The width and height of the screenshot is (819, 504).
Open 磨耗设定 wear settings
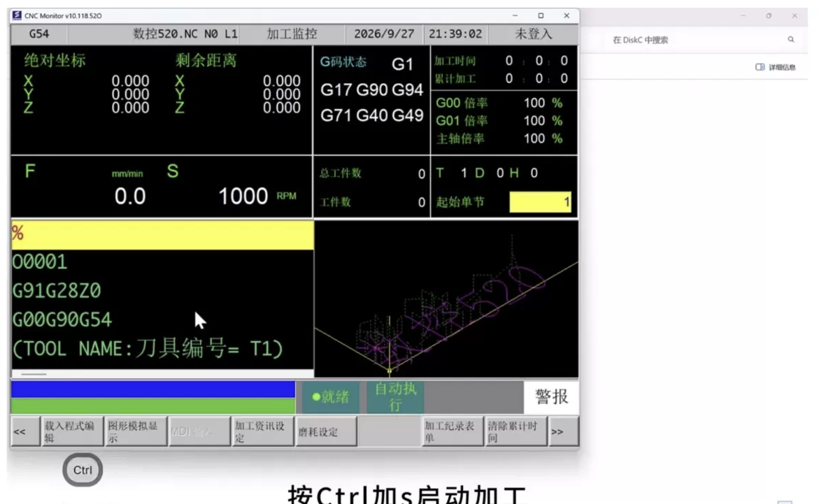coord(326,431)
